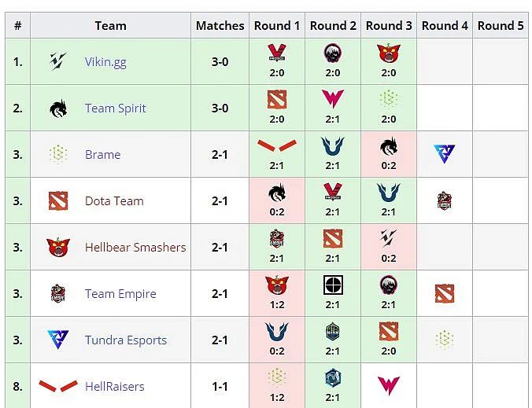Screen dimensions: 532x408
Task: Click Team Empire logo in Team column
Action: pyautogui.click(x=58, y=293)
